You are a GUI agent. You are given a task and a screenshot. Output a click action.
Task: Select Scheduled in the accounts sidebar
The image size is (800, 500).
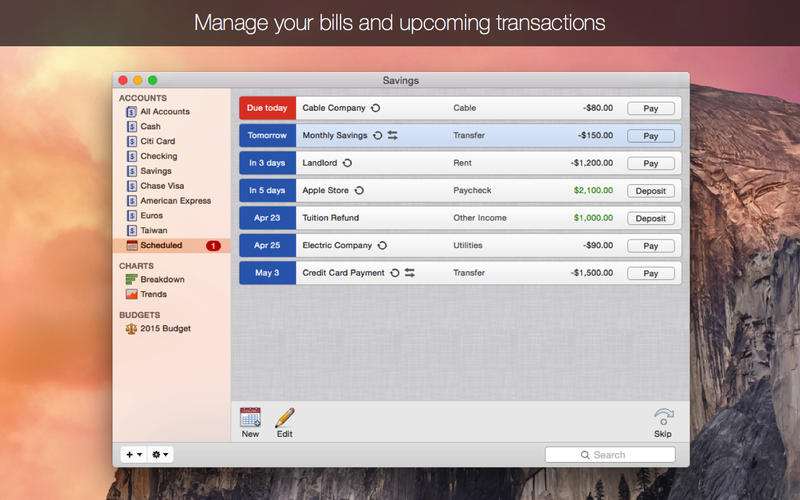tap(160, 245)
